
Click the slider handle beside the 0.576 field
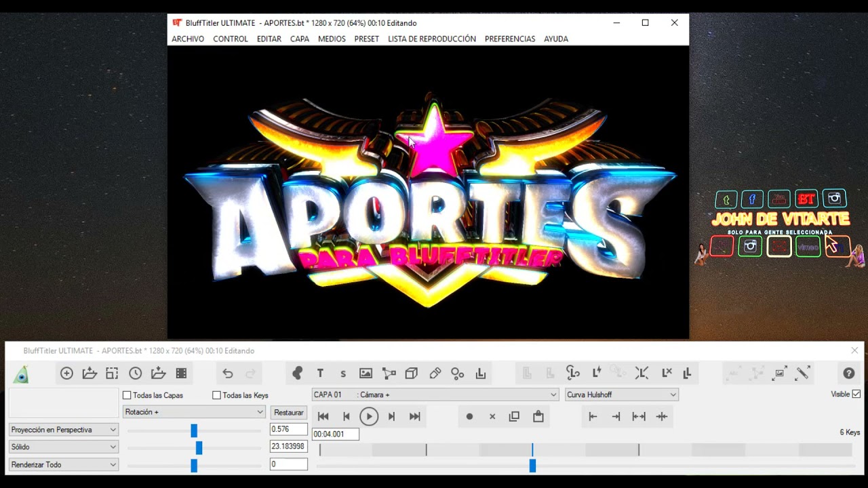194,430
